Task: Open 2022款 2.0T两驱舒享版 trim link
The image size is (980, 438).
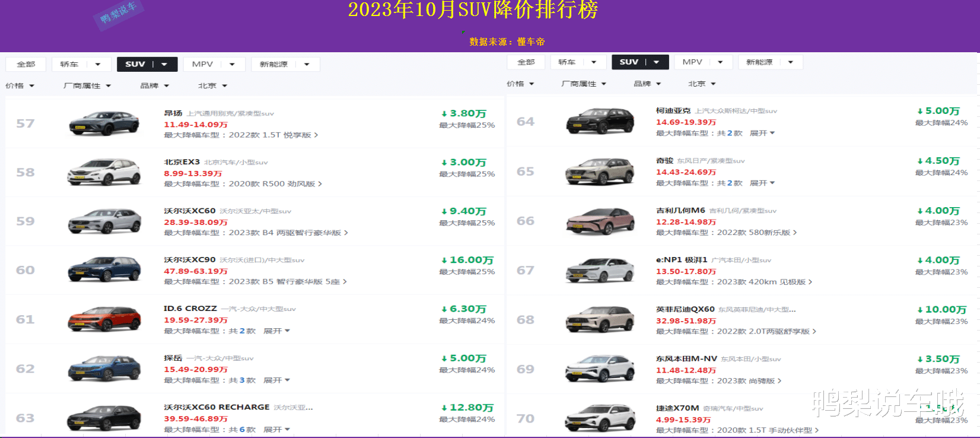Action: (x=766, y=332)
